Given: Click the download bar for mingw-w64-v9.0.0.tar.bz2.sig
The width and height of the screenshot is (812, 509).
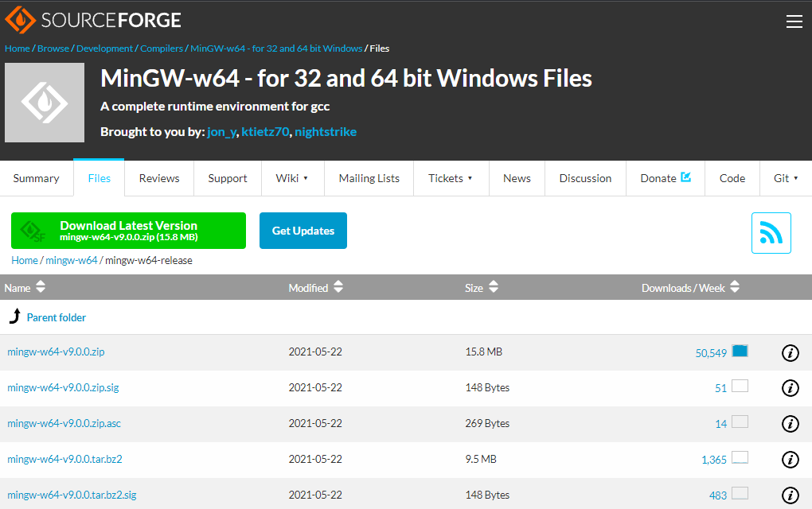Looking at the screenshot, I should coord(740,493).
